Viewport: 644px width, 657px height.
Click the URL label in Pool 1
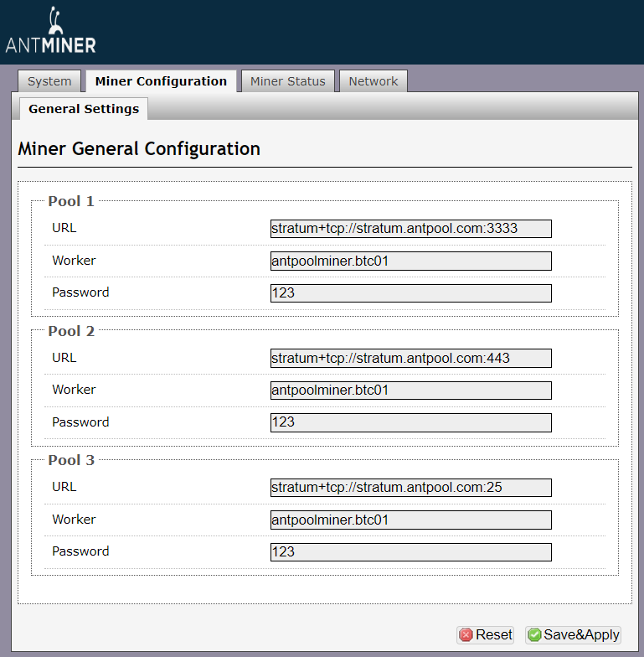(x=64, y=228)
